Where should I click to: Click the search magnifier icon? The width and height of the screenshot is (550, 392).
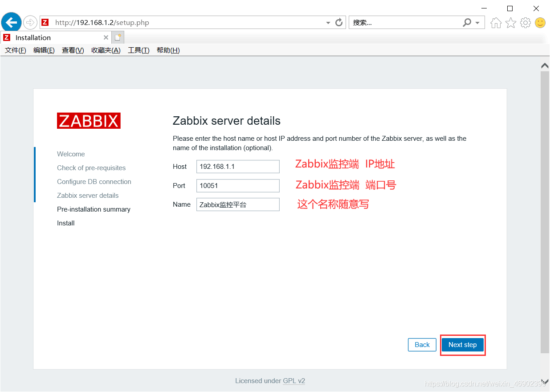467,22
